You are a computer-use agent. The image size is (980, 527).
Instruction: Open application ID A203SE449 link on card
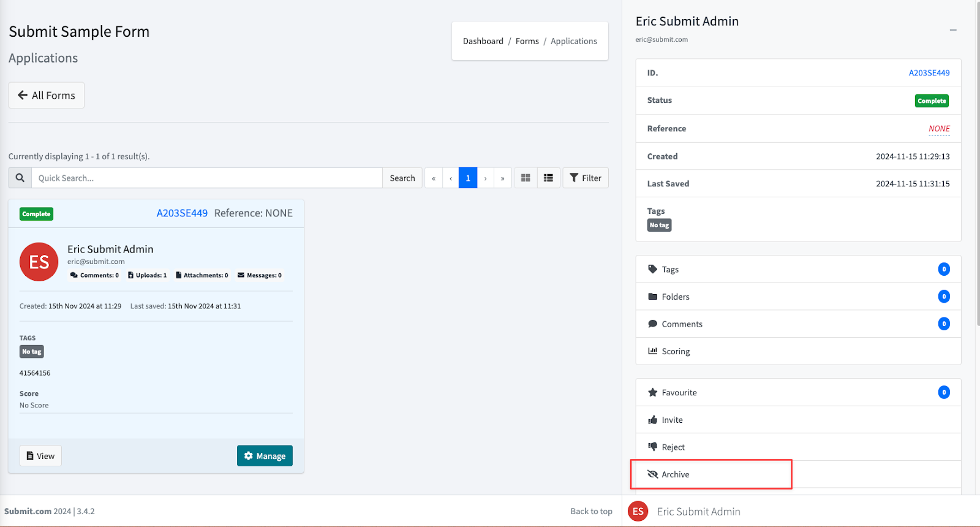pyautogui.click(x=182, y=213)
